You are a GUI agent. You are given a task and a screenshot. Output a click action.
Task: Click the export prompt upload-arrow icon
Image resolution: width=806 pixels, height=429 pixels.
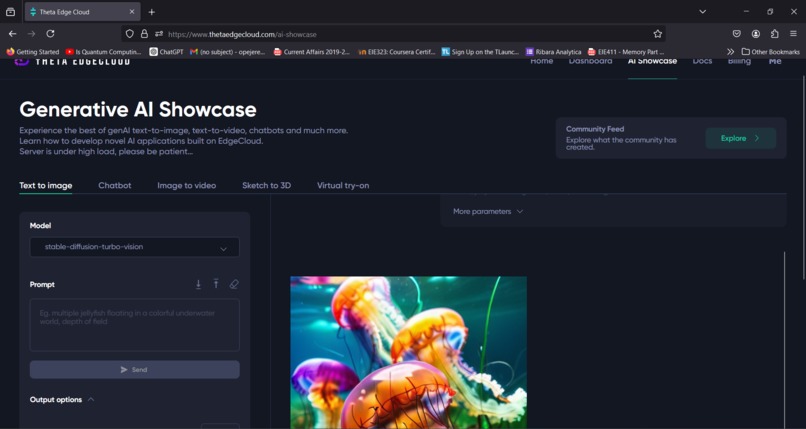216,284
